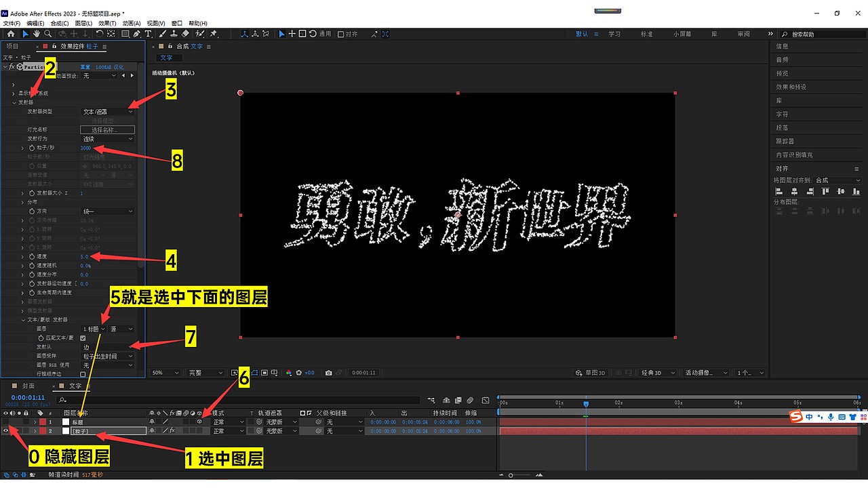Change the 正常 blend mode of the 粒子 layer

tap(227, 430)
